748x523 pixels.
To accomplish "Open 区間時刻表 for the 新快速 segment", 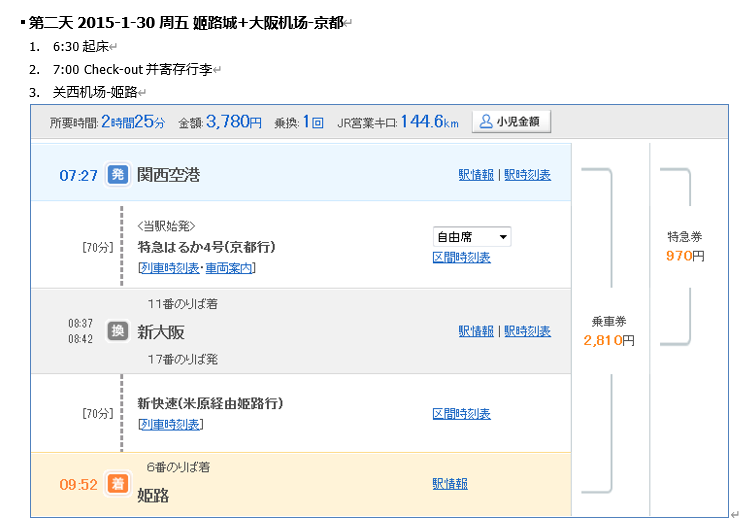I will [461, 414].
